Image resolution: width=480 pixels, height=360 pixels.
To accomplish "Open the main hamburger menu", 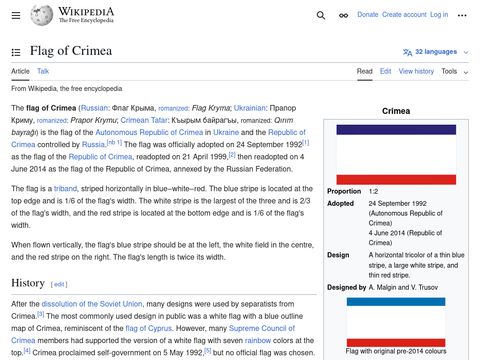I will point(16,15).
